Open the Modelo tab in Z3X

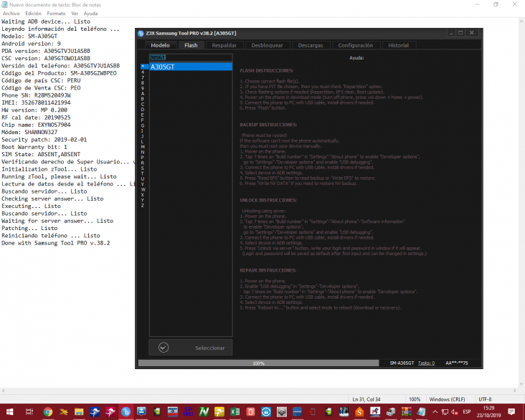160,45
